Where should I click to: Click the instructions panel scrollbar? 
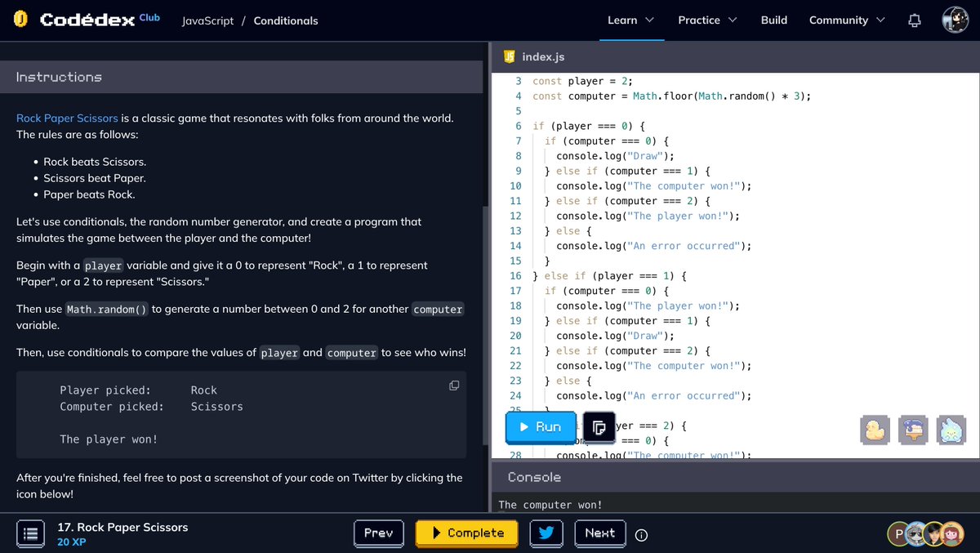click(486, 327)
